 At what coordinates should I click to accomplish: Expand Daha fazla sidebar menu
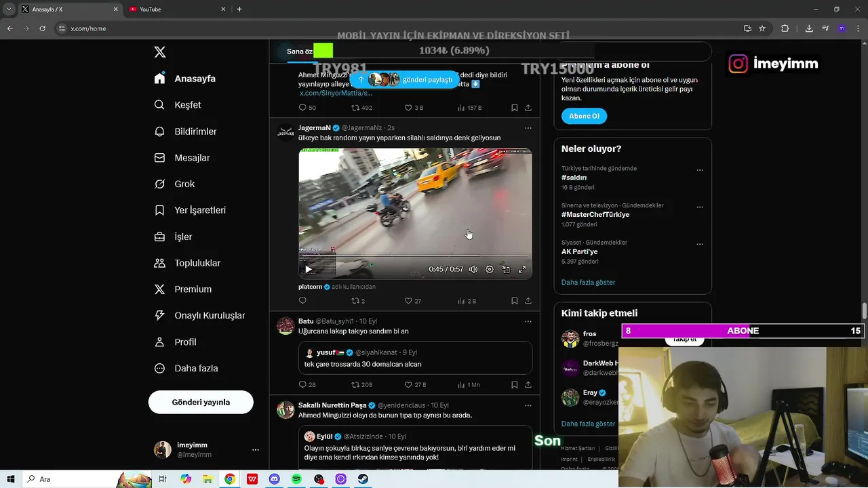(x=186, y=369)
